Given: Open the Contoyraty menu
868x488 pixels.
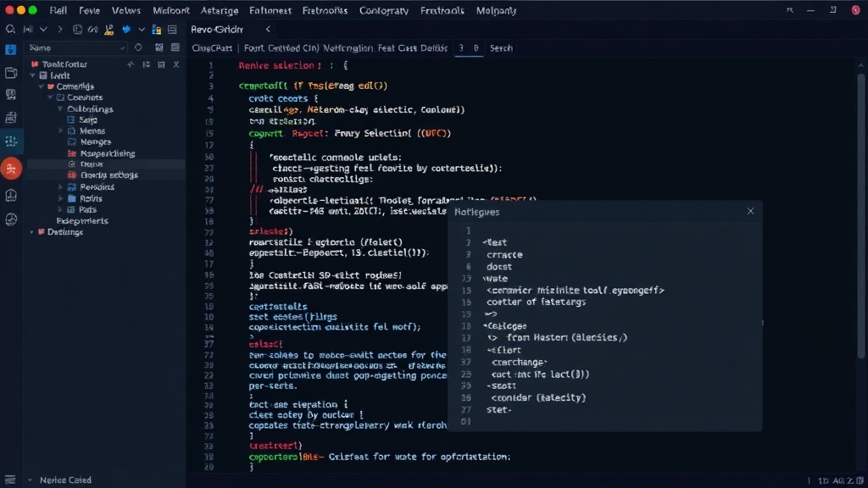Looking at the screenshot, I should pyautogui.click(x=384, y=10).
